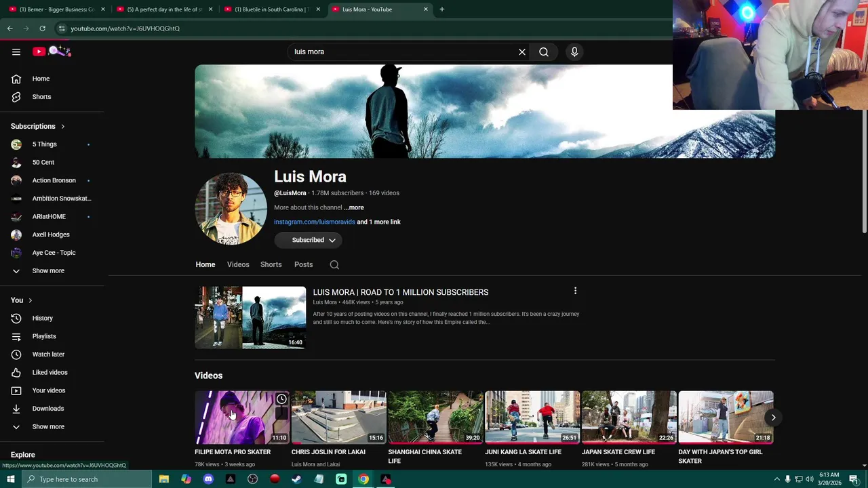The width and height of the screenshot is (868, 488).
Task: Open the instagram.com/luismoravids link
Action: (314, 222)
